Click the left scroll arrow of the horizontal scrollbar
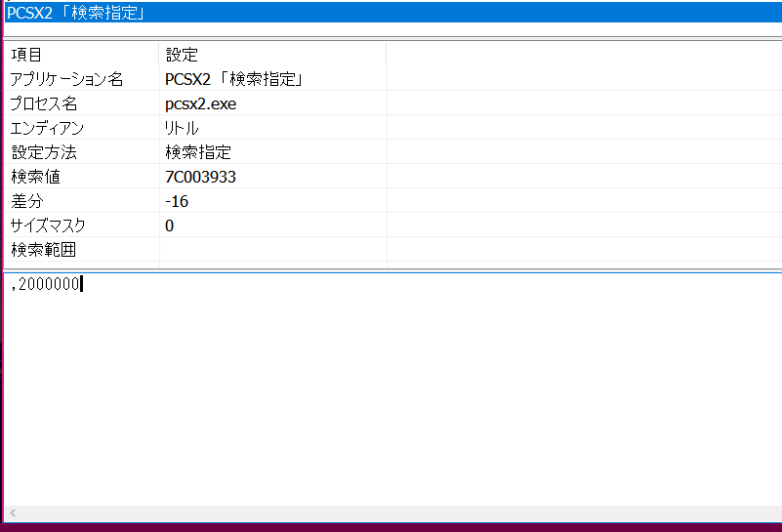 pos(13,512)
